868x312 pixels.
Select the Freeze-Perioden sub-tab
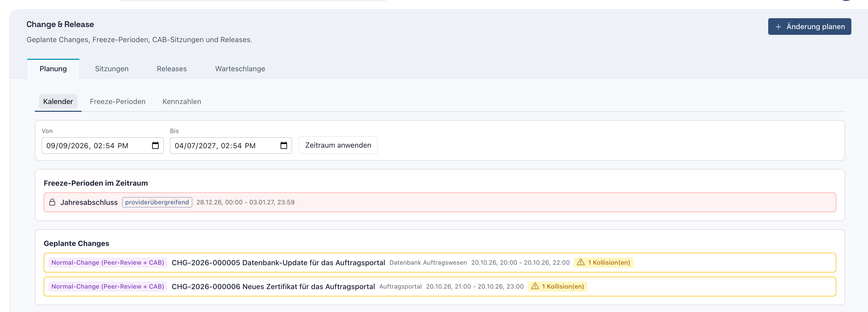coord(118,101)
